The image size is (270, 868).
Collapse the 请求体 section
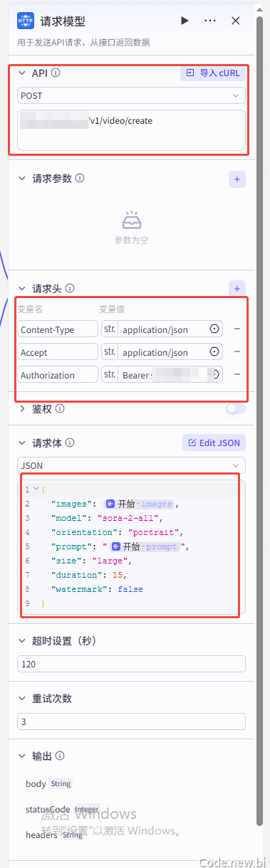(x=21, y=443)
